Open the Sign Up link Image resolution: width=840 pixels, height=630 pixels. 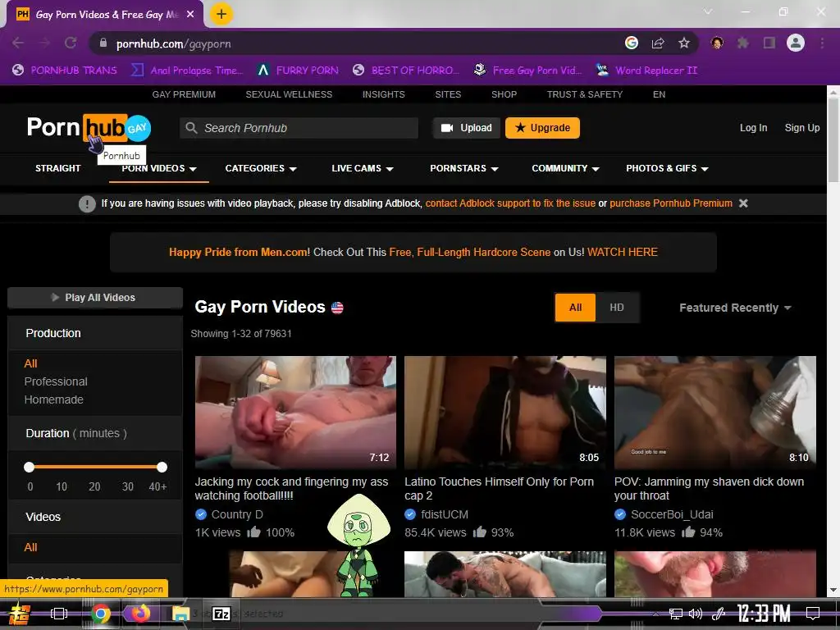[802, 128]
